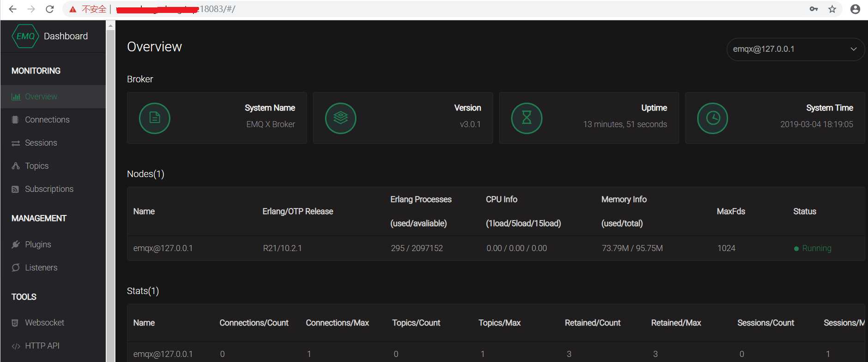Open the HTTP API tool page
The height and width of the screenshot is (362, 868).
click(x=53, y=346)
